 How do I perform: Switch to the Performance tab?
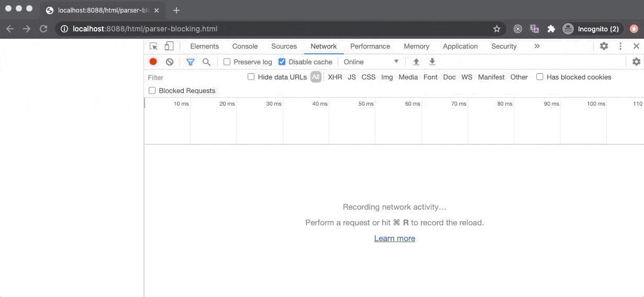coord(370,46)
